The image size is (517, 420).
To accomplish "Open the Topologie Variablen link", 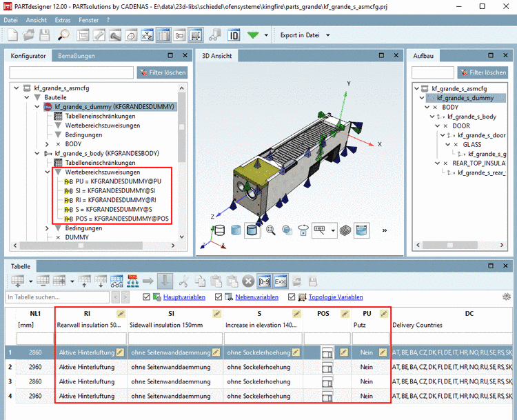I will 336,297.
